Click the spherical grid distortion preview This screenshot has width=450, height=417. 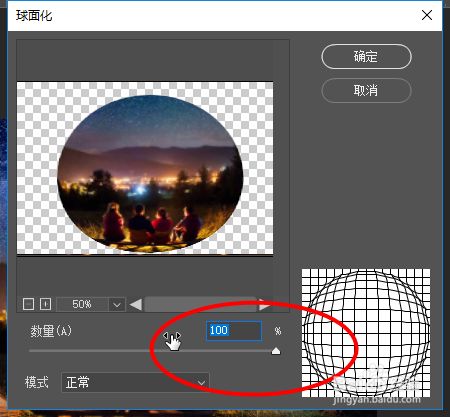point(366,333)
